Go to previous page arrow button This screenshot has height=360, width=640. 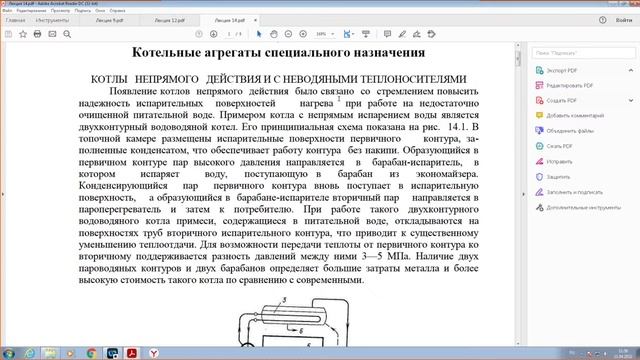(199, 34)
